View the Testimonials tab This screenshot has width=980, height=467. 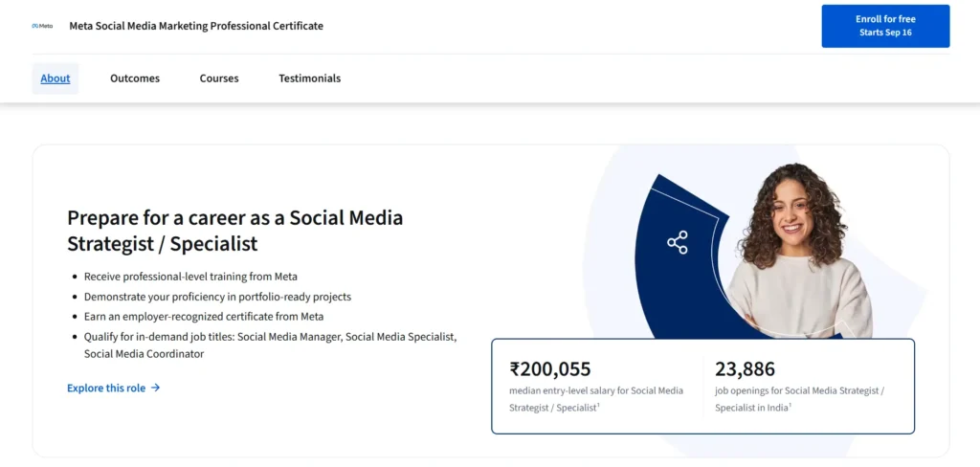point(309,78)
